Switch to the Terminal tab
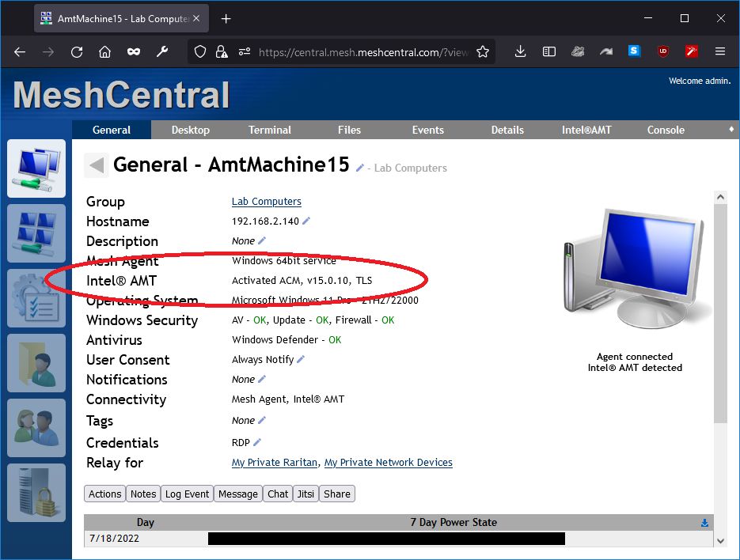 coord(270,130)
